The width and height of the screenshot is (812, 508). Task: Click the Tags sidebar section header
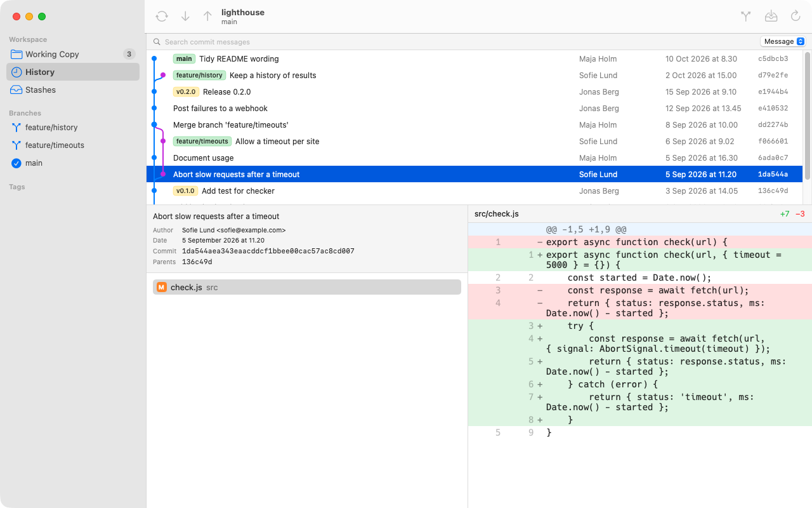(x=17, y=187)
